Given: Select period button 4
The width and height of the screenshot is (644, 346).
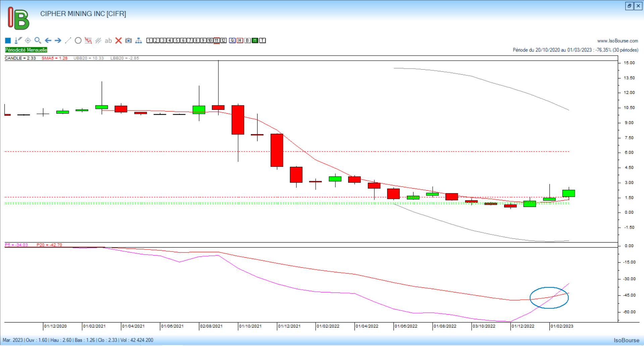Looking at the screenshot, I should 170,41.
